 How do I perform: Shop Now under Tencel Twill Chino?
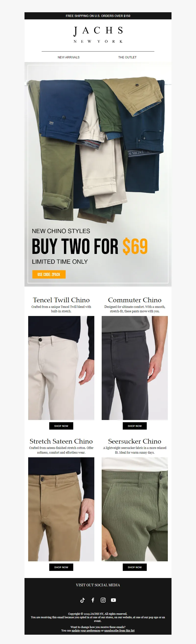pos(61,426)
